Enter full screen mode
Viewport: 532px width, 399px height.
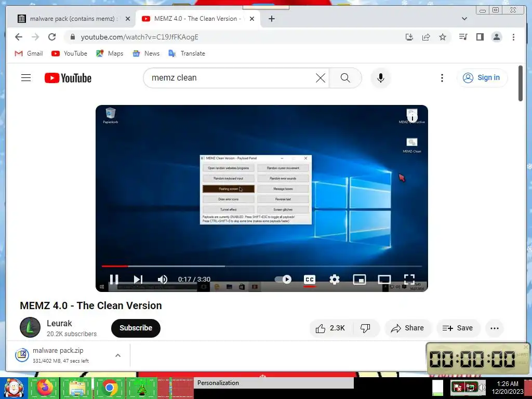click(409, 279)
